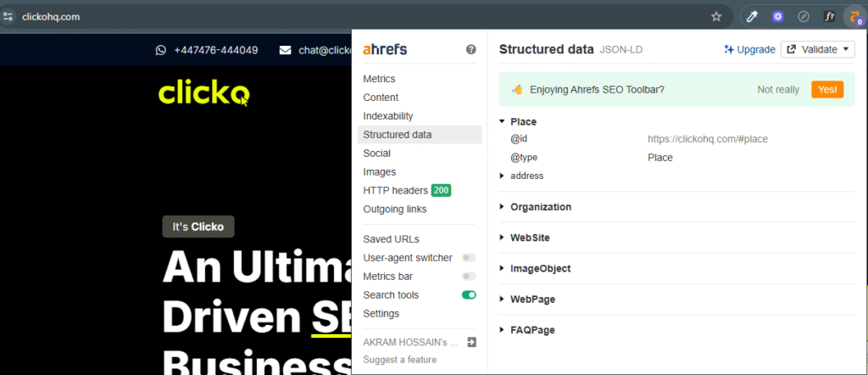Open Outgoing links section

(x=395, y=210)
